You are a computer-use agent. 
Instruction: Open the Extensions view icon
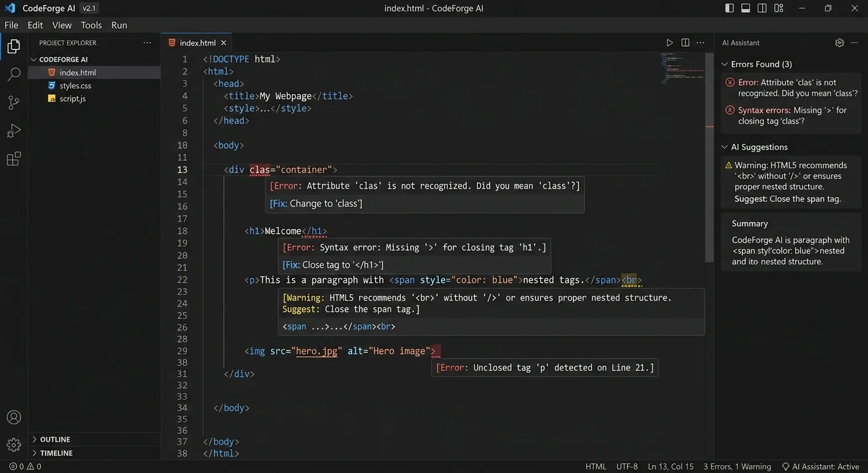tap(14, 159)
